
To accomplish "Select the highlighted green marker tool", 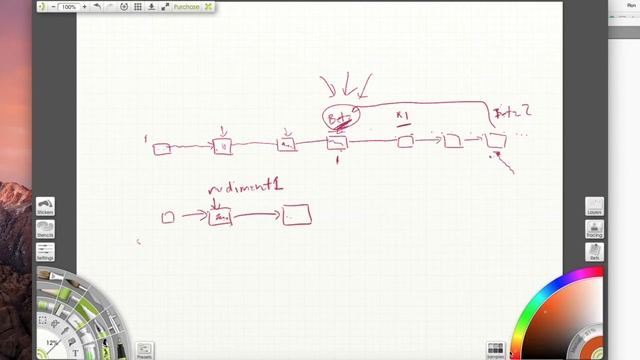I will coord(87,310).
